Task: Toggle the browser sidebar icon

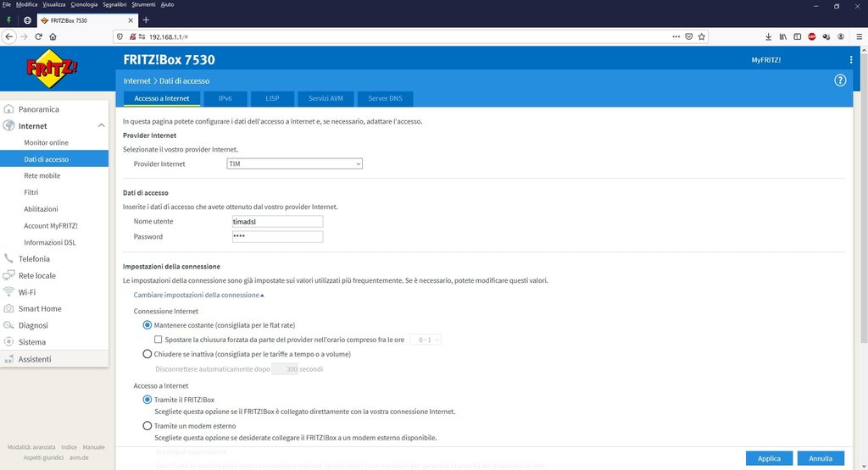Action: 797,36
